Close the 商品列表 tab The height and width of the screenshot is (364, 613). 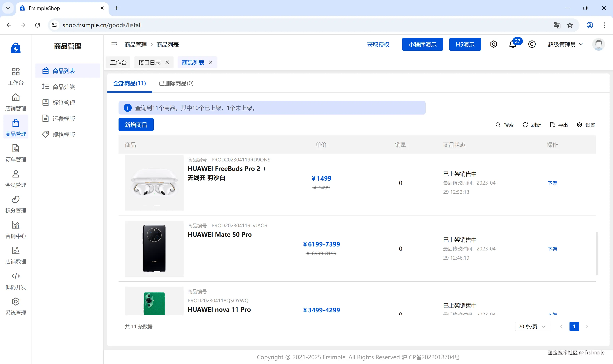click(211, 62)
